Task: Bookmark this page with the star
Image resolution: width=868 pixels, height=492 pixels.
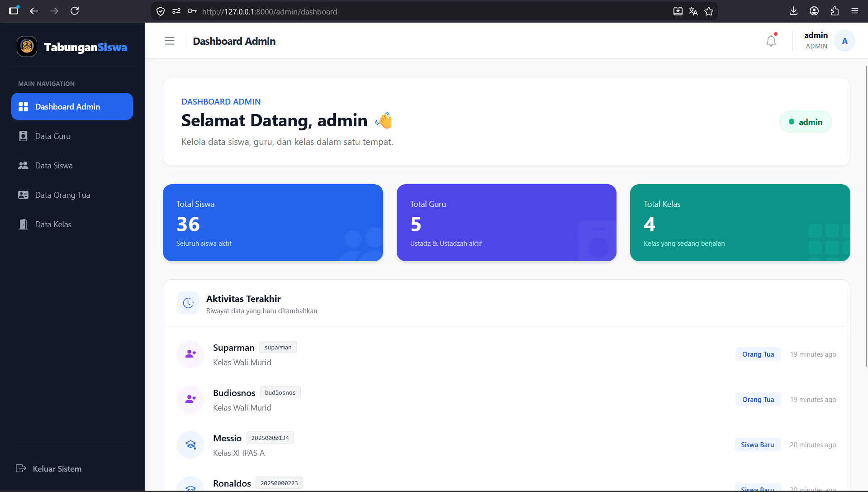Action: click(709, 11)
